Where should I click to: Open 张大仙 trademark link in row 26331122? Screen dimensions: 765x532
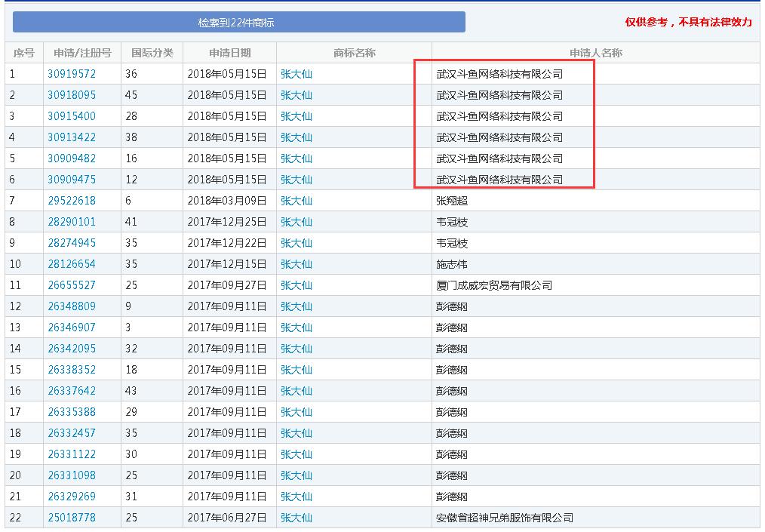(x=296, y=454)
